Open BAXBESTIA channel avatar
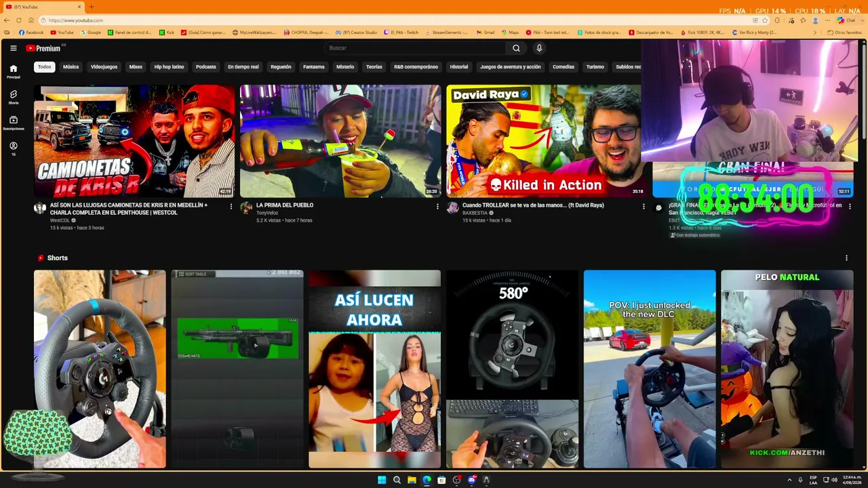Viewport: 868px width, 488px height. (452, 208)
